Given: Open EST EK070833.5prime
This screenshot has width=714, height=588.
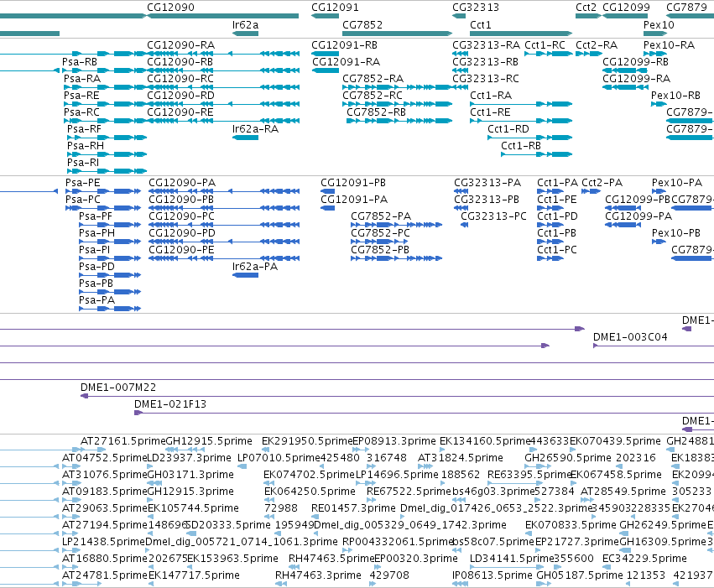Looking at the screenshot, I should click(571, 526).
